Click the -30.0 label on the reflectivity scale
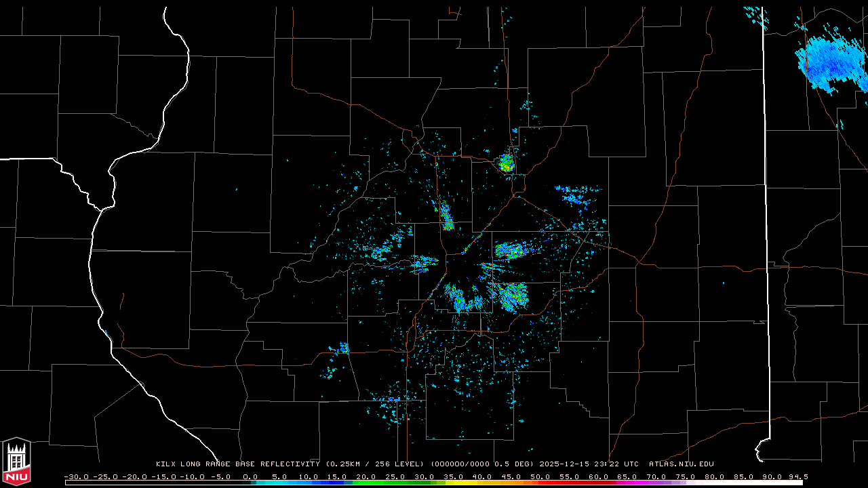The width and height of the screenshot is (868, 488). coord(76,476)
